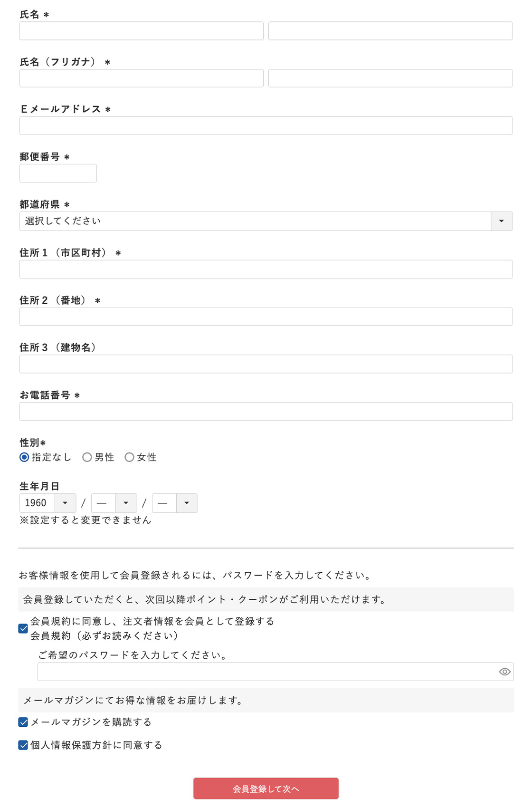Open the 都道府県 prefecture dropdown
532x808 pixels.
click(x=266, y=221)
